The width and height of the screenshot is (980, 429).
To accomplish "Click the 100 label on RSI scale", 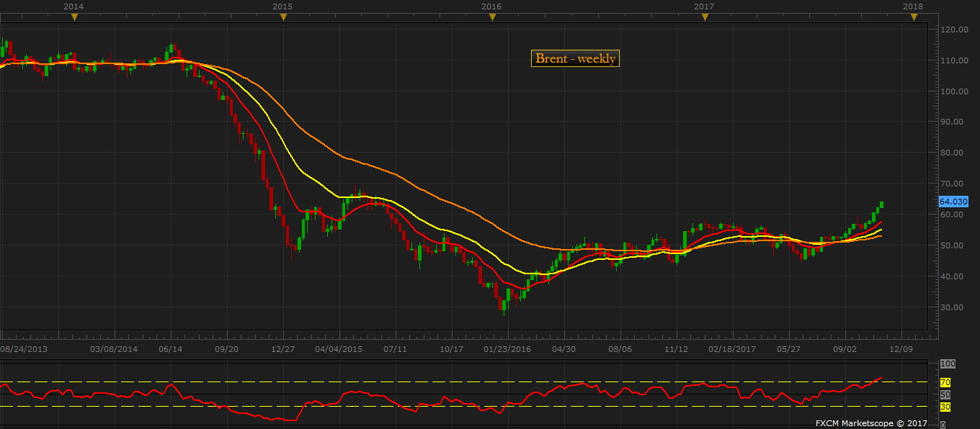I will (947, 364).
